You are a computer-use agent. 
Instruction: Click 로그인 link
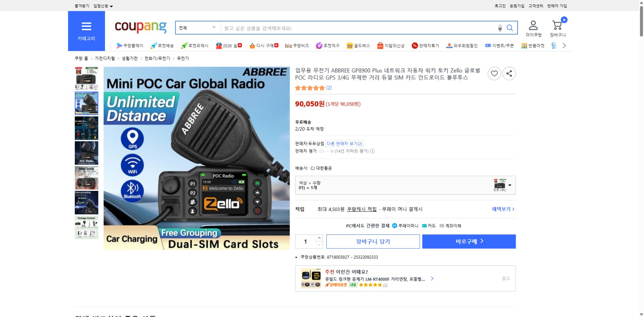point(500,6)
